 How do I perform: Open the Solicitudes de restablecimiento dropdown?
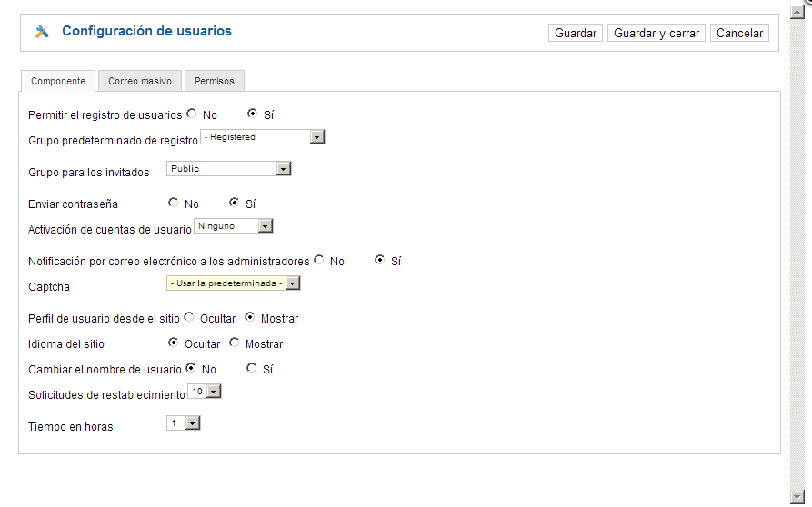(x=205, y=392)
